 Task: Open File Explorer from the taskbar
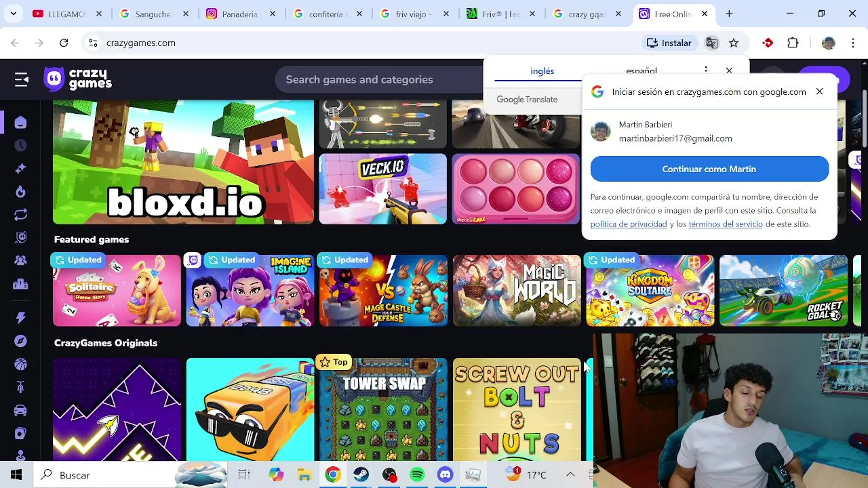(304, 475)
